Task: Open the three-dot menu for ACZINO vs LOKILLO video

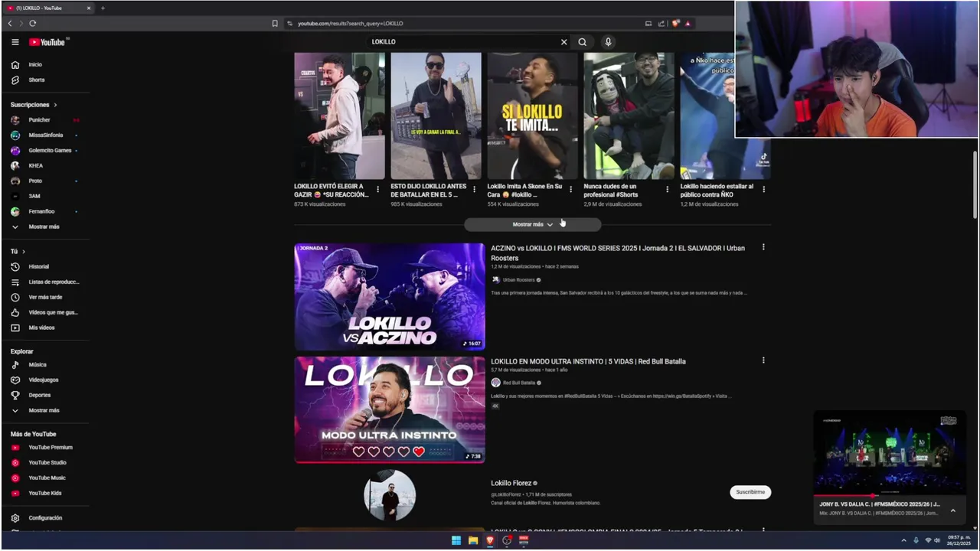Action: (x=763, y=247)
